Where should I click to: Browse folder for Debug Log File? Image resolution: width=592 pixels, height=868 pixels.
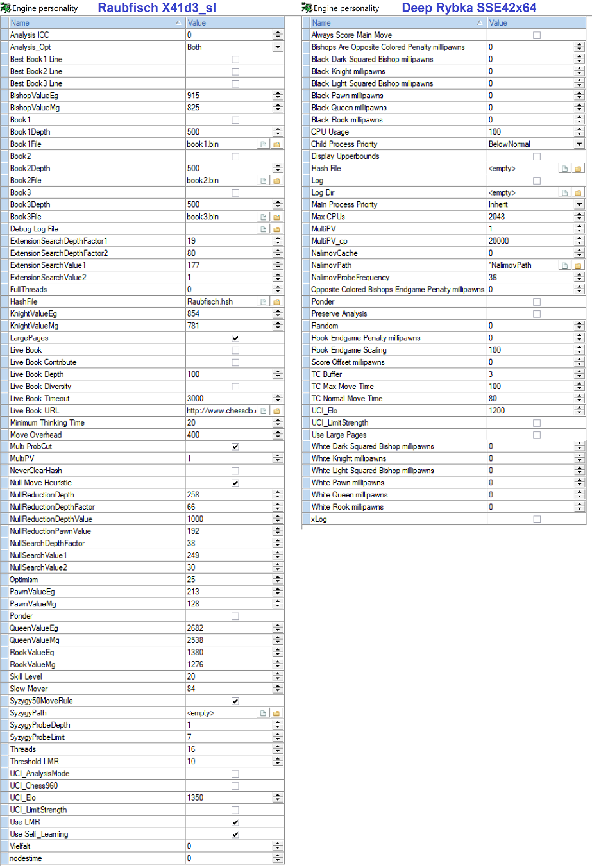276,229
